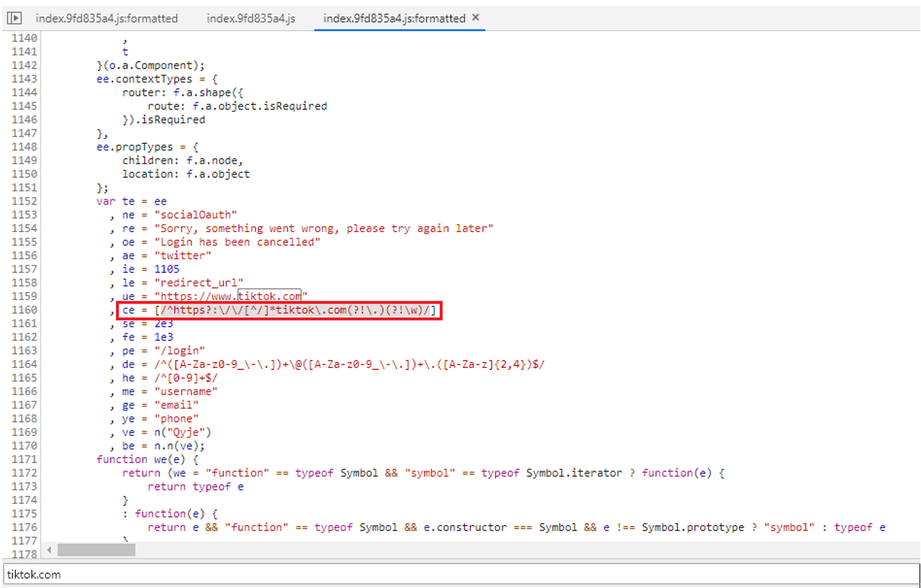Click the search field containing tiktok.com

458,575
